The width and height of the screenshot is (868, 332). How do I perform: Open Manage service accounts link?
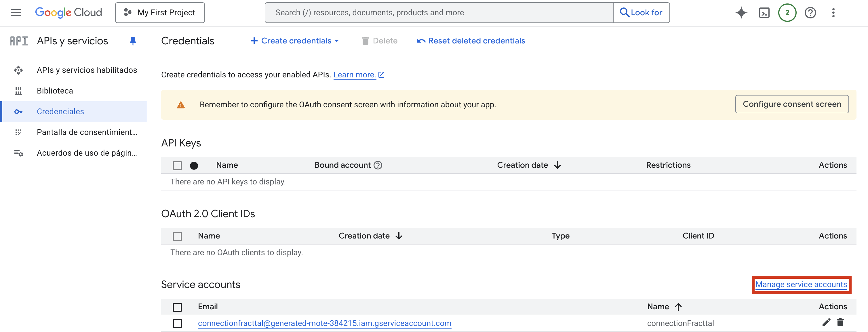[801, 285]
